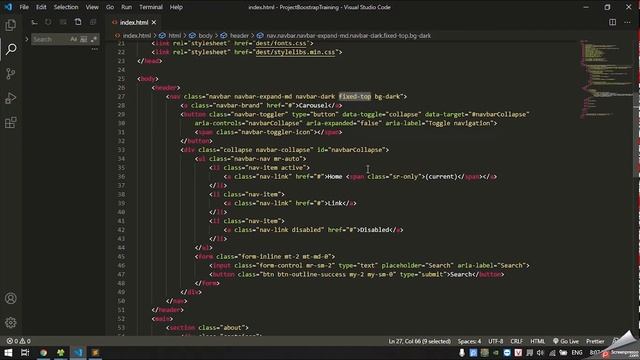
Task: Click nav.navbar breadcrumb segment
Action: pyautogui.click(x=348, y=36)
